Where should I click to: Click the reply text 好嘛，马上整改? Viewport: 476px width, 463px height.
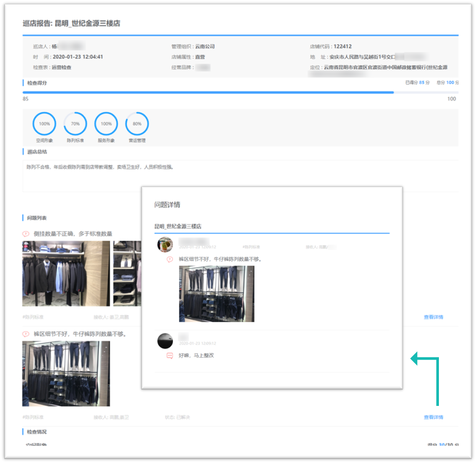pyautogui.click(x=196, y=355)
